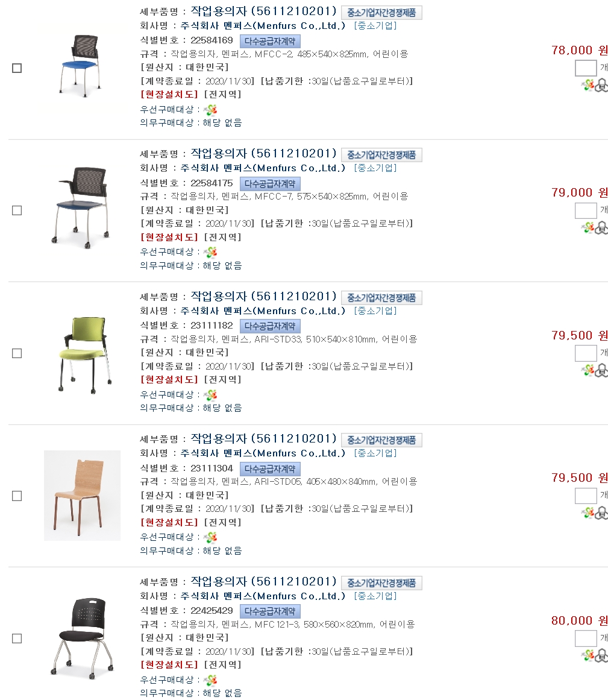The image size is (608, 700).
Task: Click colorful certification icon below 80,000 won price
Action: pos(588,655)
